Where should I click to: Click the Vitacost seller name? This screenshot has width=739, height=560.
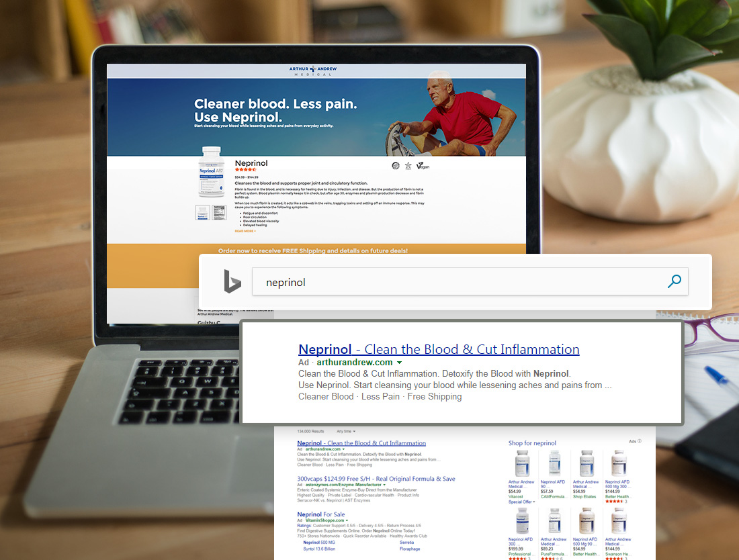[515, 497]
